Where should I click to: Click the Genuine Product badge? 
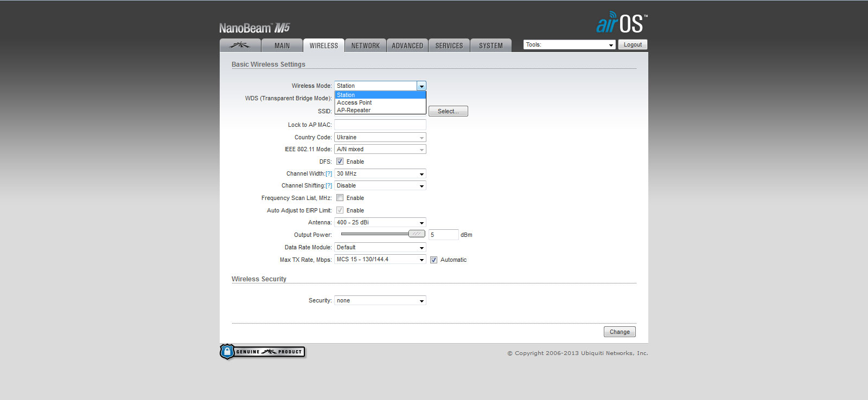[x=263, y=352]
